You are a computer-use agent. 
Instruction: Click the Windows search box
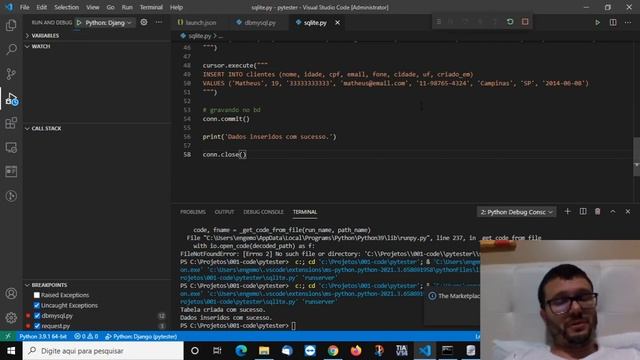pos(103,351)
